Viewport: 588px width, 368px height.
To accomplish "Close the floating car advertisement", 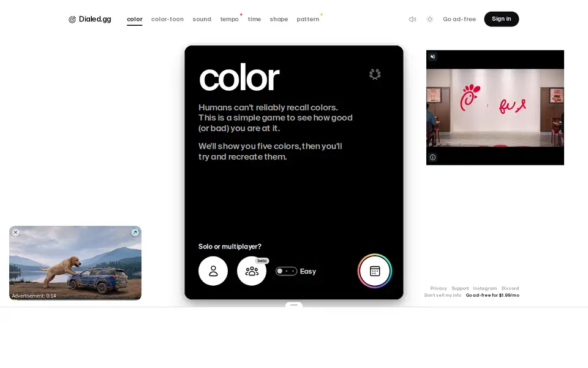I will click(x=15, y=232).
